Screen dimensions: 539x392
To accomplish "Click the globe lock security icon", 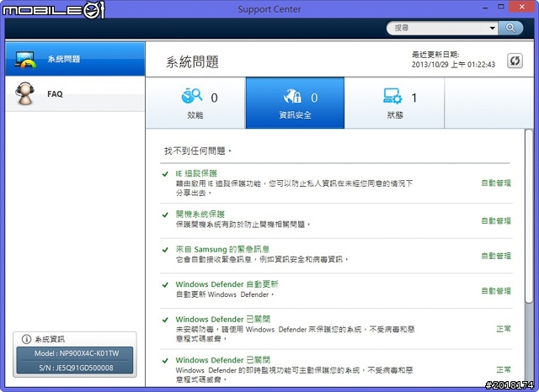I will click(x=292, y=96).
